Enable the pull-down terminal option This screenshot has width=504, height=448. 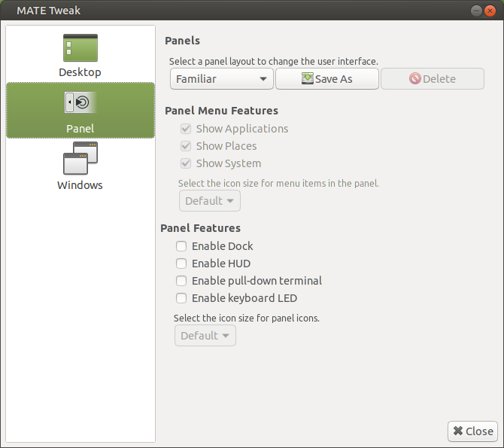[x=181, y=281]
